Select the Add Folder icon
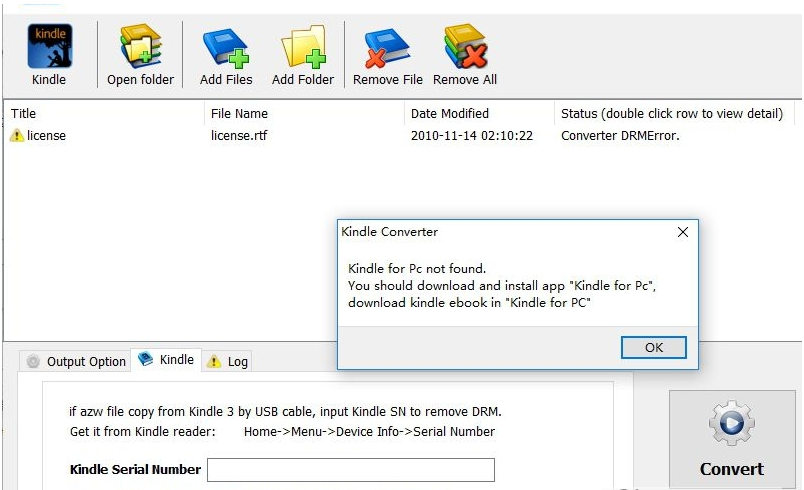 [303, 47]
